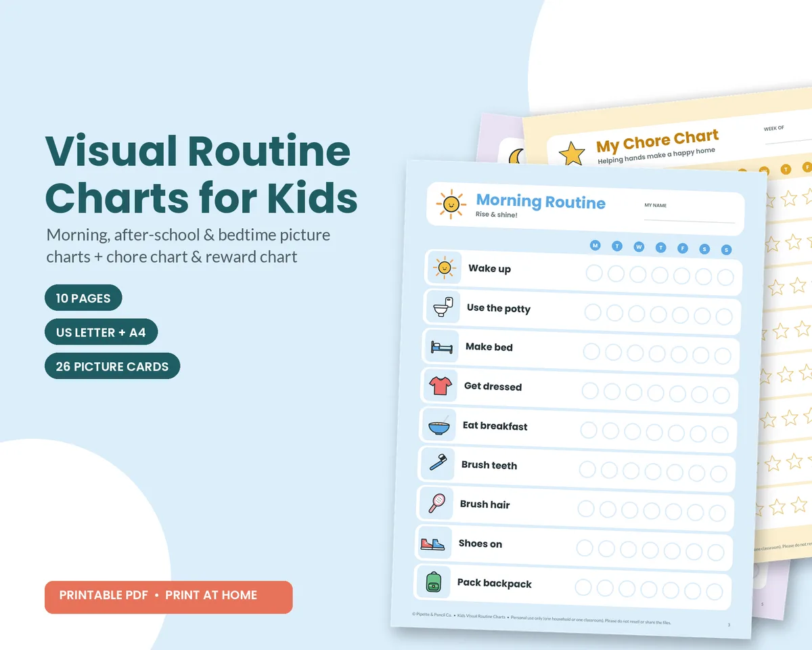The image size is (812, 650).
Task: Click the Wake up label
Action: point(489,269)
